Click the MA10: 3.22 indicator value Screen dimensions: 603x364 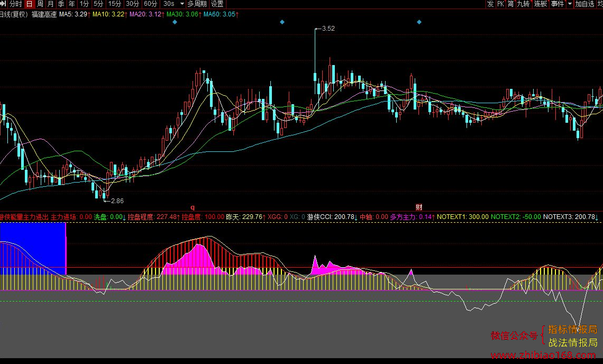pos(110,14)
